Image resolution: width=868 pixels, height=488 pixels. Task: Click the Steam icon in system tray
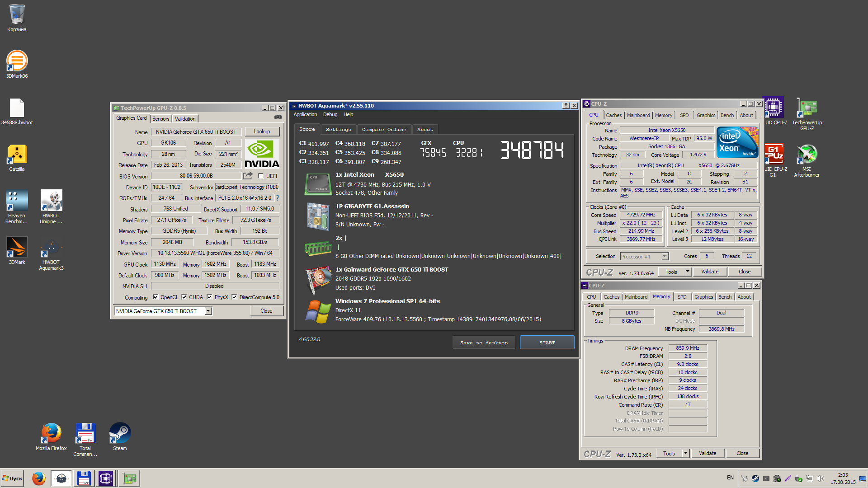coord(755,479)
